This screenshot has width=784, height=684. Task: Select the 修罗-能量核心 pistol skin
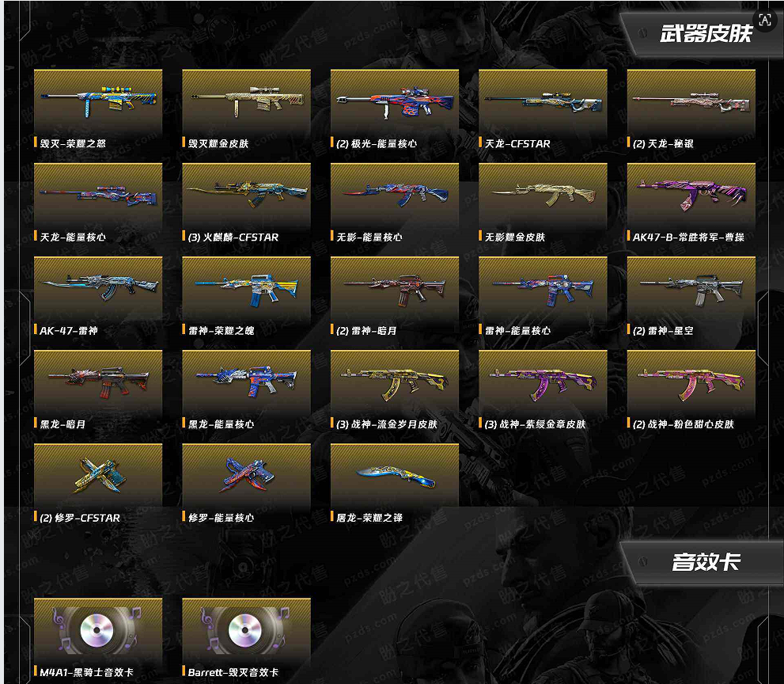click(247, 476)
